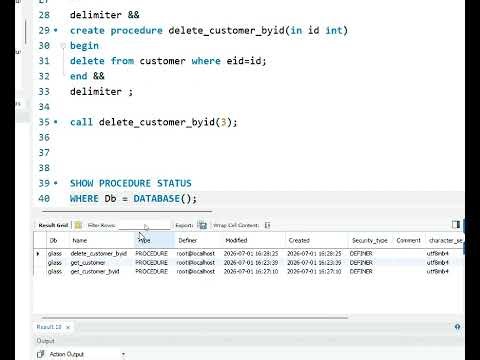Screen dimensions: 480x360
Task: Click the result grid's horizontal scrollbar
Action: click(x=195, y=317)
